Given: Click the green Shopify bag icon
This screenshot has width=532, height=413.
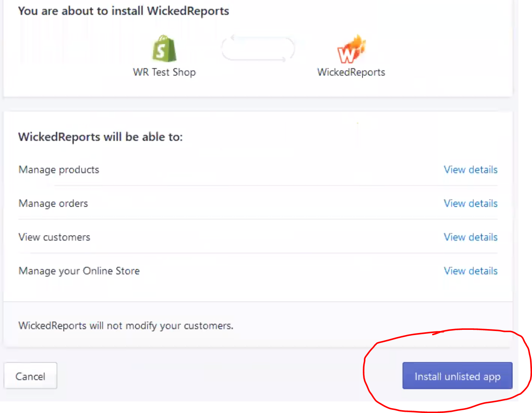Looking at the screenshot, I should (x=164, y=48).
